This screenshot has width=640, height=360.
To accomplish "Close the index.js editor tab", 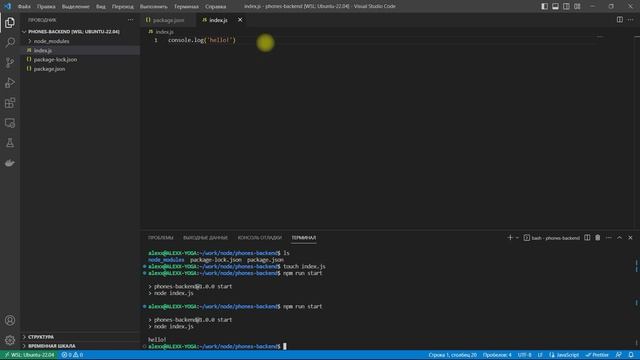I will [240, 20].
